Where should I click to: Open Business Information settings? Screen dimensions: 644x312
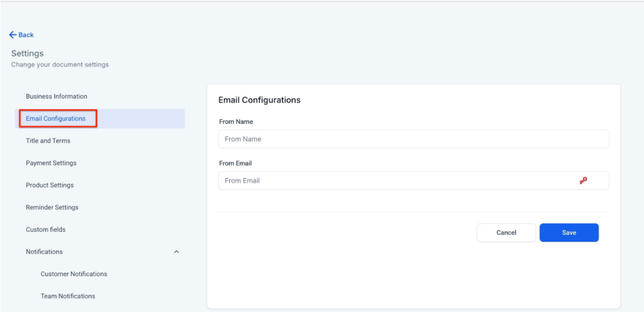tap(56, 97)
